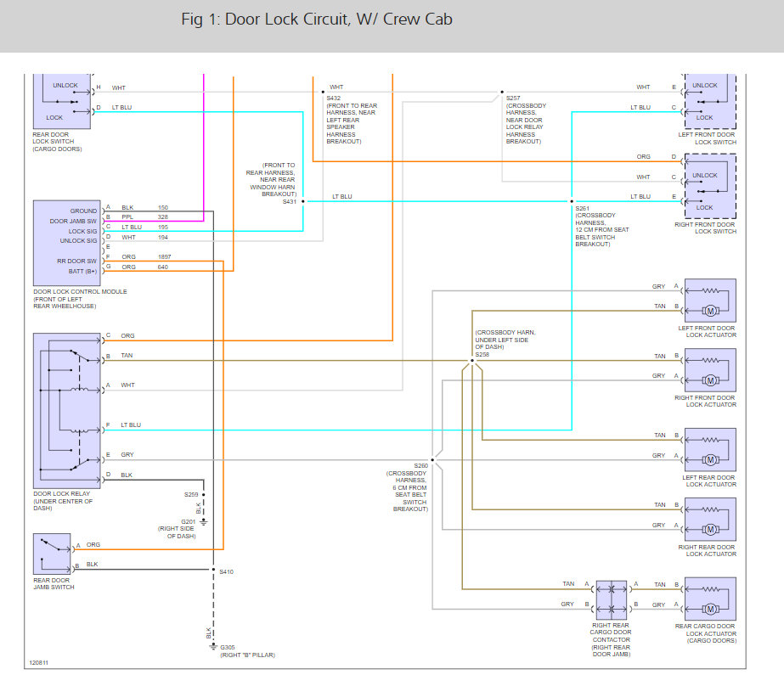Click the LEFT FRONT DOOR LOCK SWITCH caption

click(707, 138)
